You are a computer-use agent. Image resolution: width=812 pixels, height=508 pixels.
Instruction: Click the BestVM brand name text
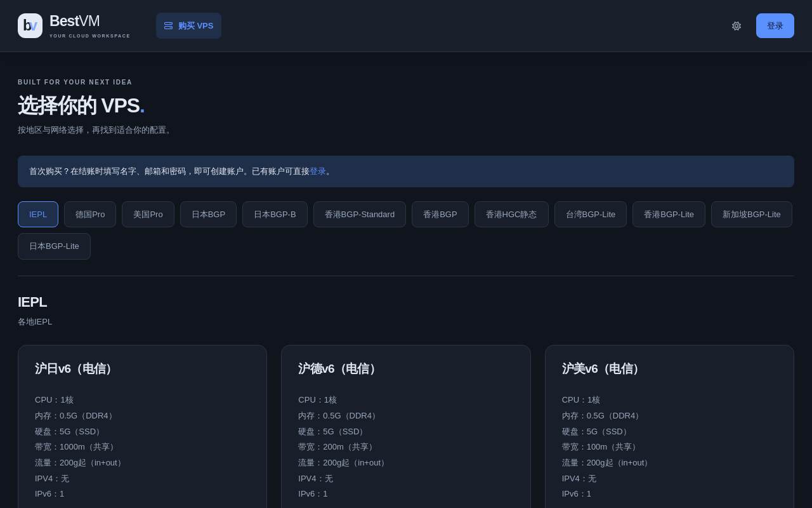pos(75,21)
